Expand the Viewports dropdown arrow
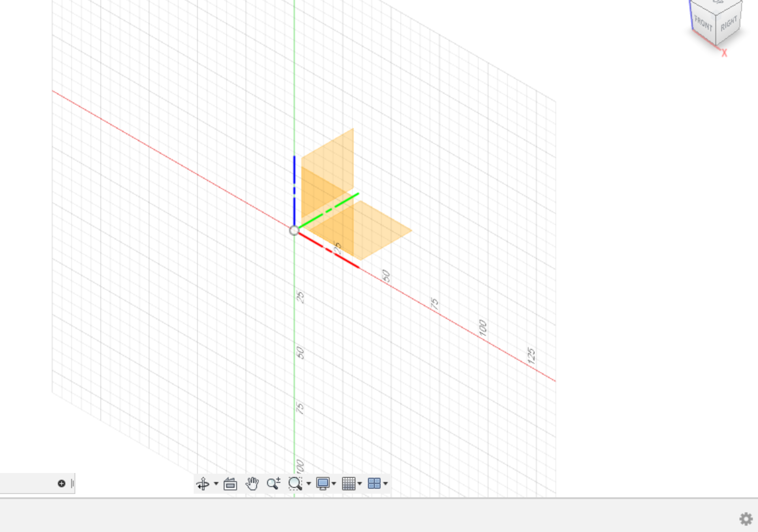This screenshot has width=758, height=532. pyautogui.click(x=386, y=483)
